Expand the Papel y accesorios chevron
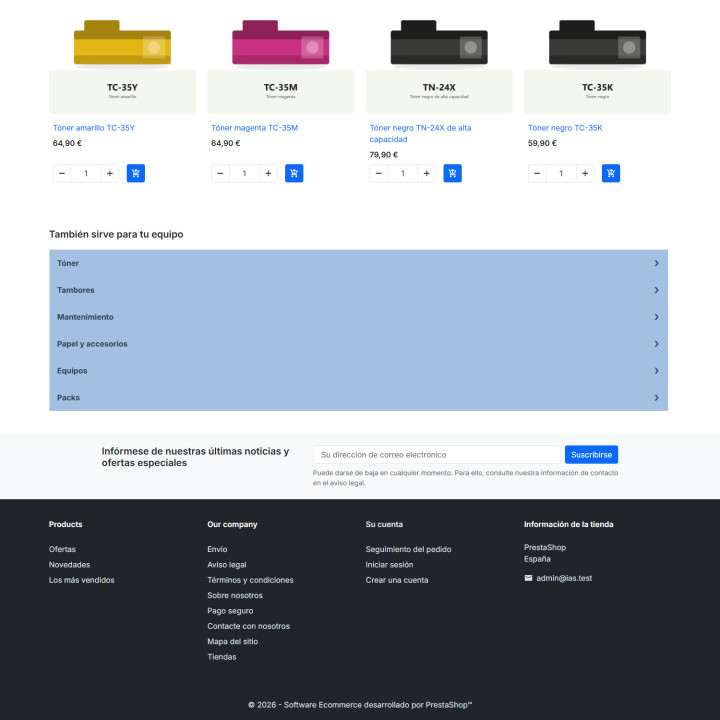Image resolution: width=720 pixels, height=720 pixels. pyautogui.click(x=656, y=344)
